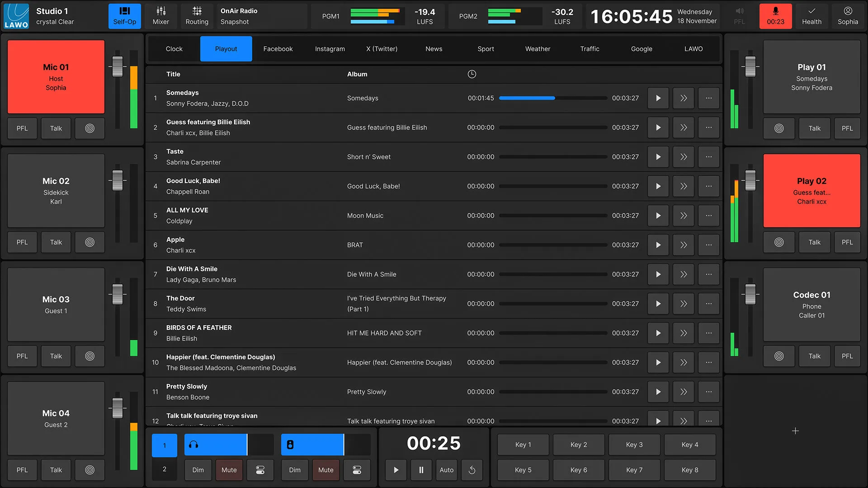Screen dimensions: 868x488
Task: Click the Mic 01 target icon button
Action: click(x=90, y=128)
